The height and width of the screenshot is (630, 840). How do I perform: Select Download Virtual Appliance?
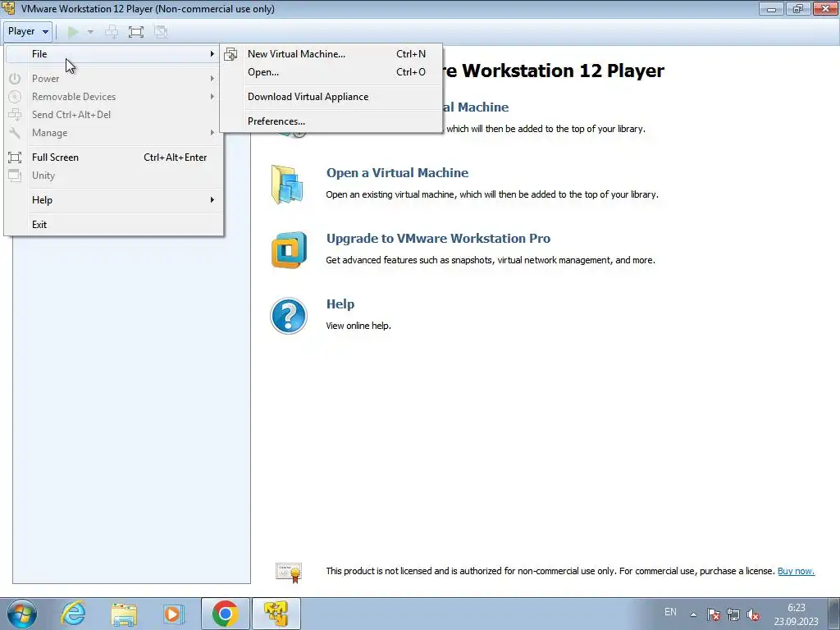point(331,97)
